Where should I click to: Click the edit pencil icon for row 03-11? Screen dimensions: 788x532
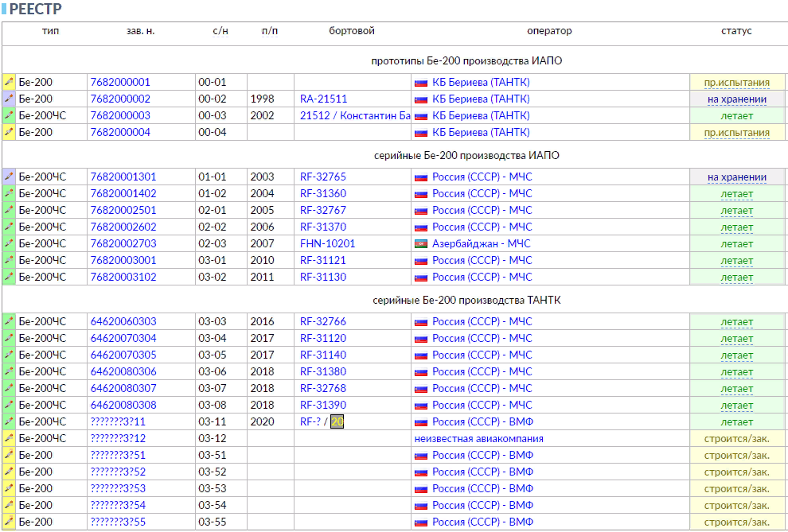pos(9,421)
